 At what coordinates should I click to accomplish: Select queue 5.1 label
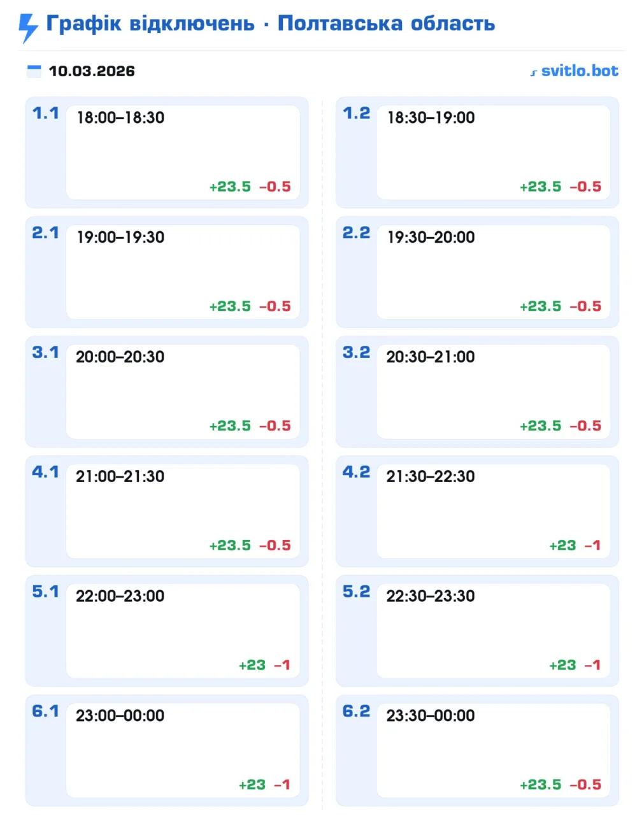coord(45,592)
